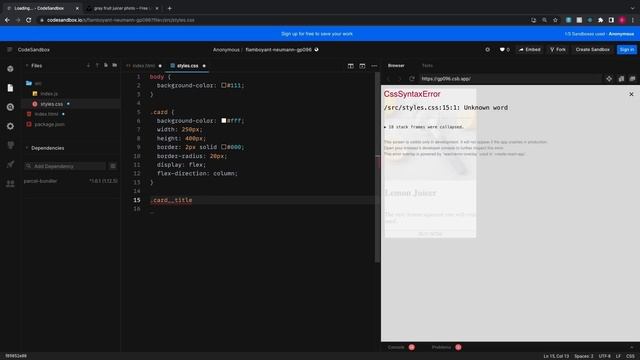The width and height of the screenshot is (640, 360).
Task: Fork the sandbox
Action: 558,49
